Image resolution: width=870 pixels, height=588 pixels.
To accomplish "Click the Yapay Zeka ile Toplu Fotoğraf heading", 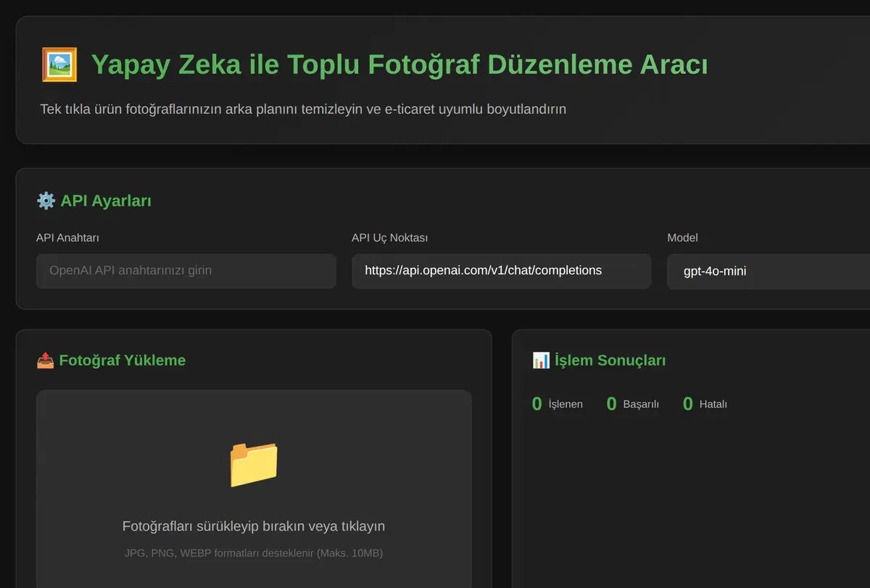I will (399, 65).
